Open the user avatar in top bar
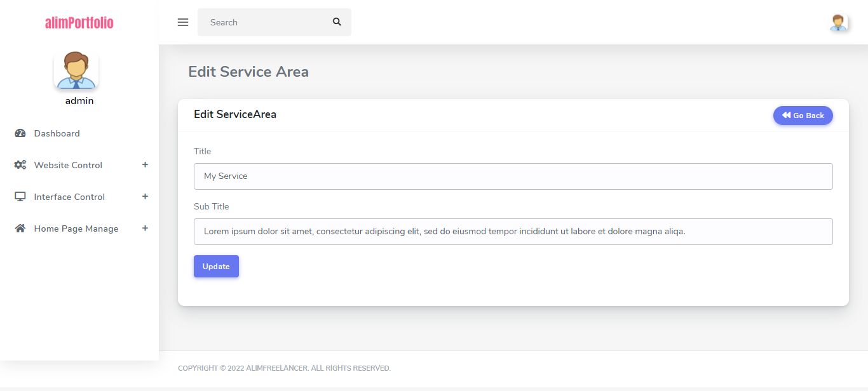This screenshot has width=868, height=391. coord(839,22)
